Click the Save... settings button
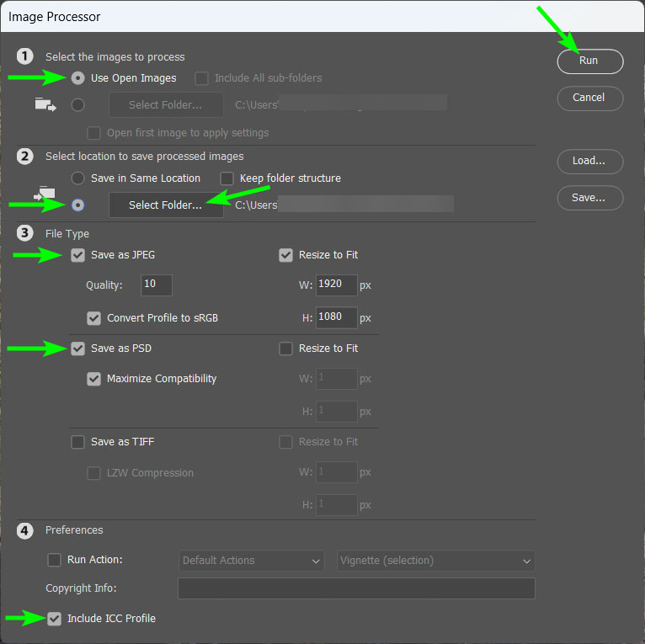 coord(590,198)
